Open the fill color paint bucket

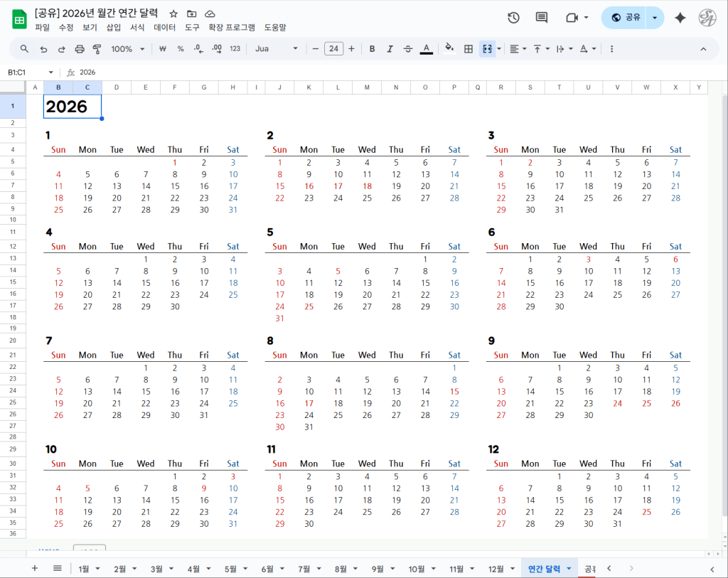pos(449,49)
